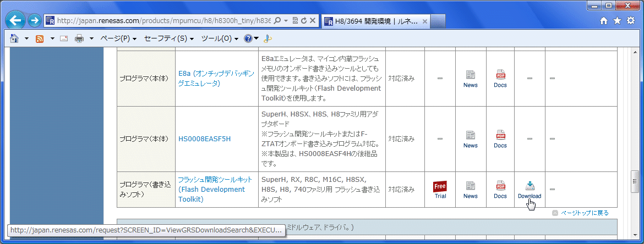
Task: Expand the Print dropdown arrow
Action: [91, 38]
